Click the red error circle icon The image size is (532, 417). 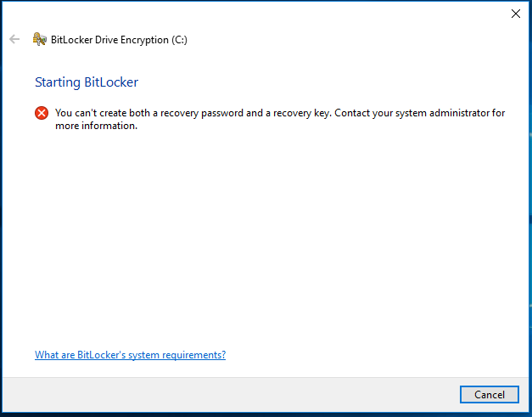click(x=42, y=113)
